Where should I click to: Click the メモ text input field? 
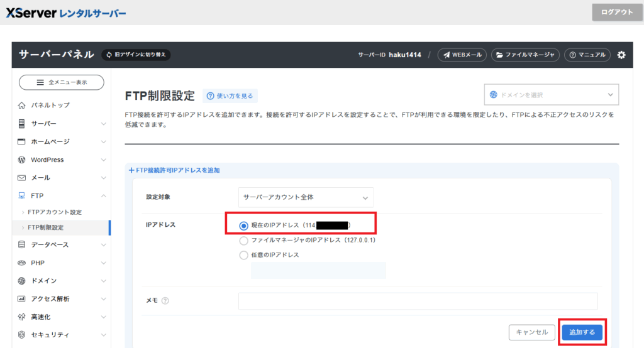point(418,301)
